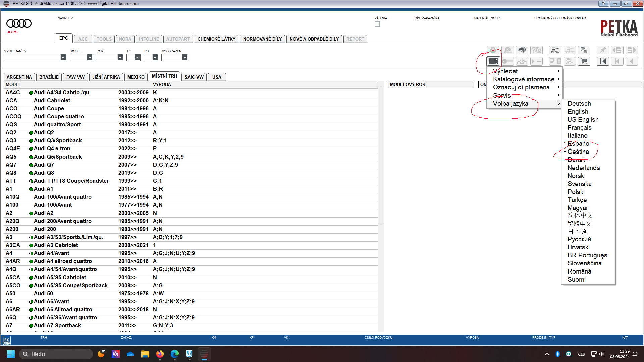Click the next document page icon
644x362 pixels.
[x=632, y=50]
